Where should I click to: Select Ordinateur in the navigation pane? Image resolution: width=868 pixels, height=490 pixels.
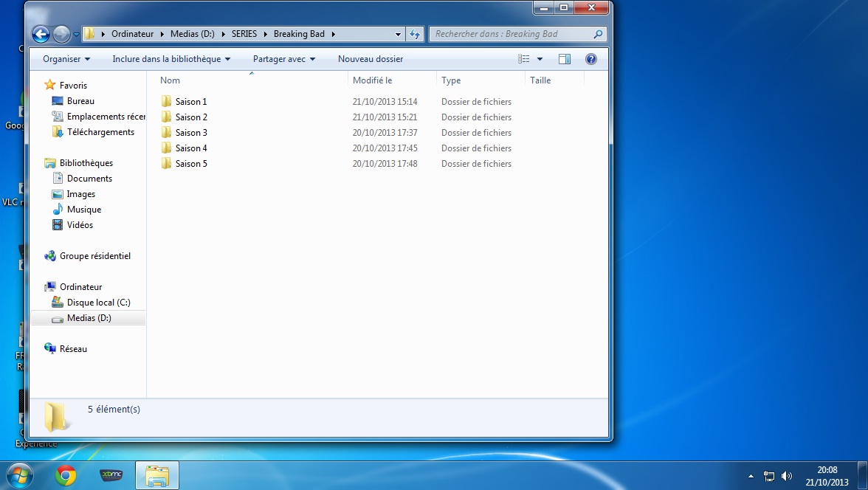click(x=81, y=287)
